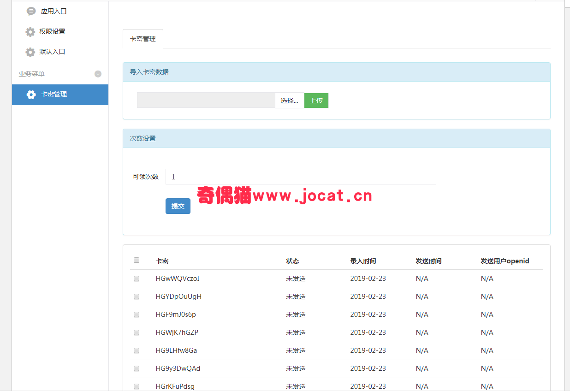The height and width of the screenshot is (392, 570).
Task: Click the 应用入口 chat bubble icon
Action: coord(31,11)
